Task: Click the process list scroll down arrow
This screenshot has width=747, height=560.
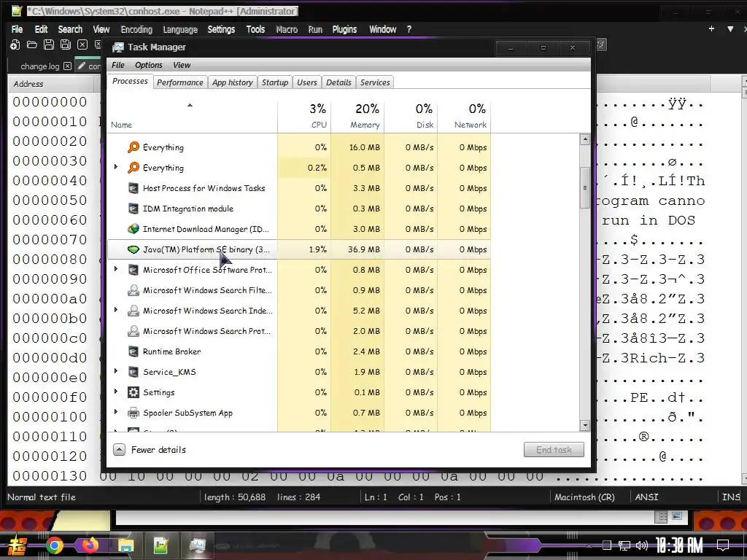Action: pos(585,425)
